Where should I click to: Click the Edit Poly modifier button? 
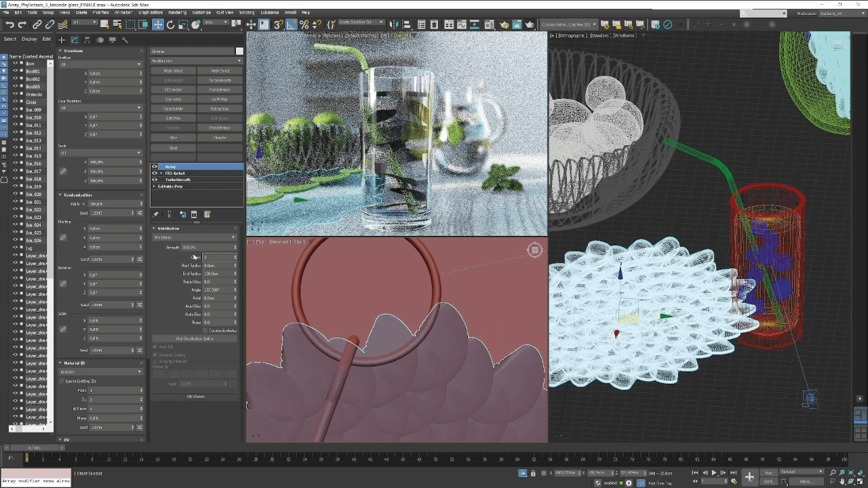coord(174,119)
